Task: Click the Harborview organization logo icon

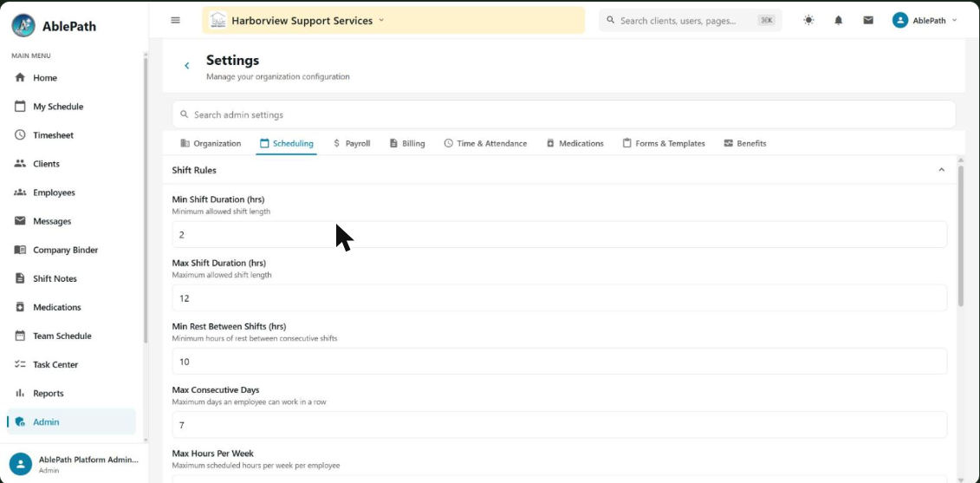Action: pos(217,20)
